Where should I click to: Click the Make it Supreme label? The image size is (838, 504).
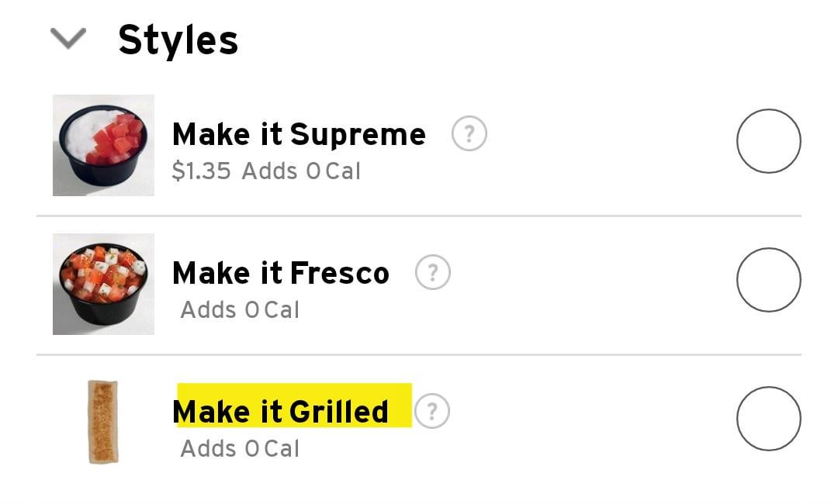tap(299, 135)
